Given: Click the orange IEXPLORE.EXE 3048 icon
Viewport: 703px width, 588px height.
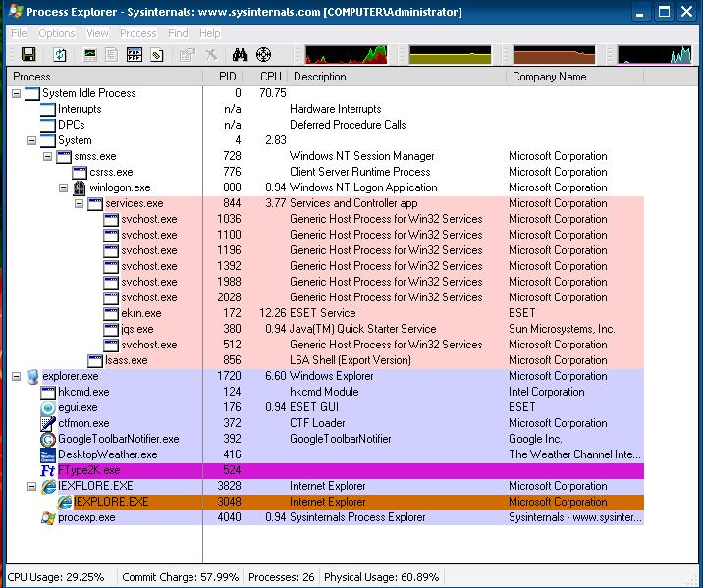Looking at the screenshot, I should (64, 502).
